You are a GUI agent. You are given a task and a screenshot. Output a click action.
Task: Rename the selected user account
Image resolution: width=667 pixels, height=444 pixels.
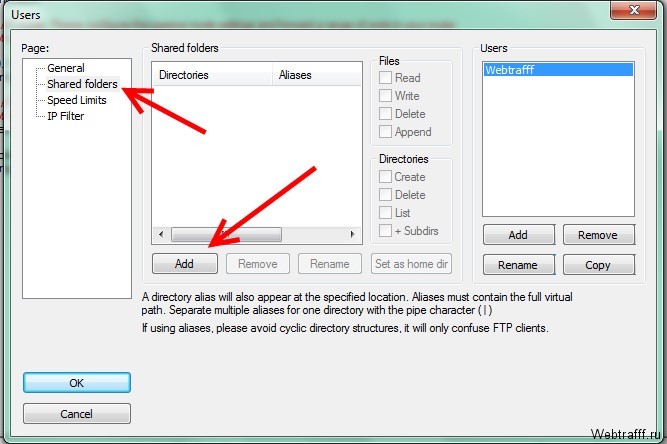[x=519, y=265]
